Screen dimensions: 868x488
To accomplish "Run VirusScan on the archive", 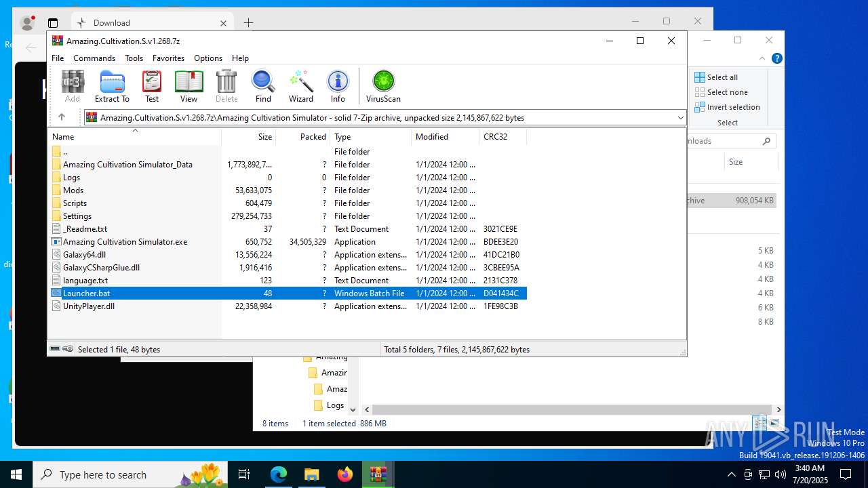I will (383, 87).
